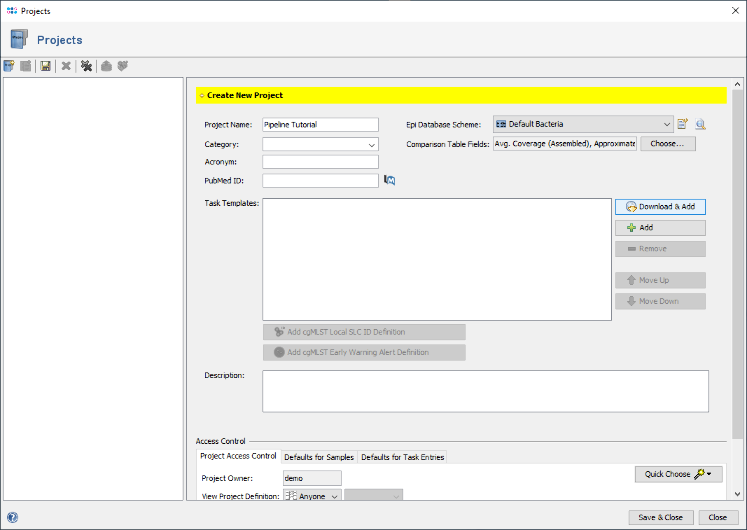Viewport: 747px width, 530px height.
Task: Switch to the Defaults for Samples tab
Action: [x=319, y=457]
